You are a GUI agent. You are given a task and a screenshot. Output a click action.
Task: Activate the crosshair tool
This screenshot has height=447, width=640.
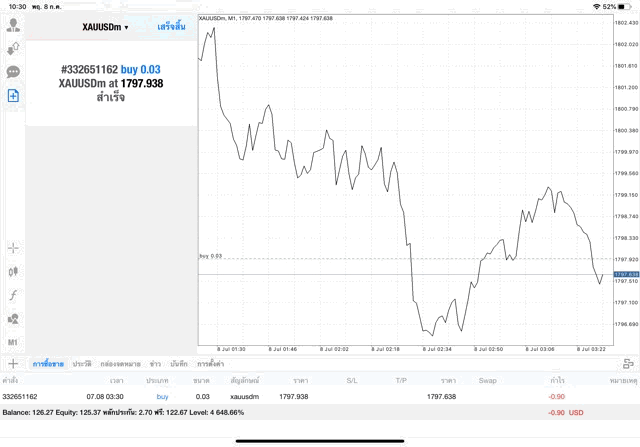(x=13, y=248)
